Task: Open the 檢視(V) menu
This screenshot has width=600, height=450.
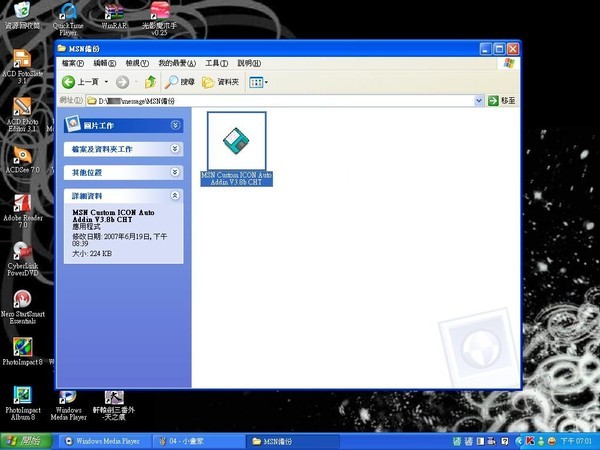Action: (x=137, y=63)
